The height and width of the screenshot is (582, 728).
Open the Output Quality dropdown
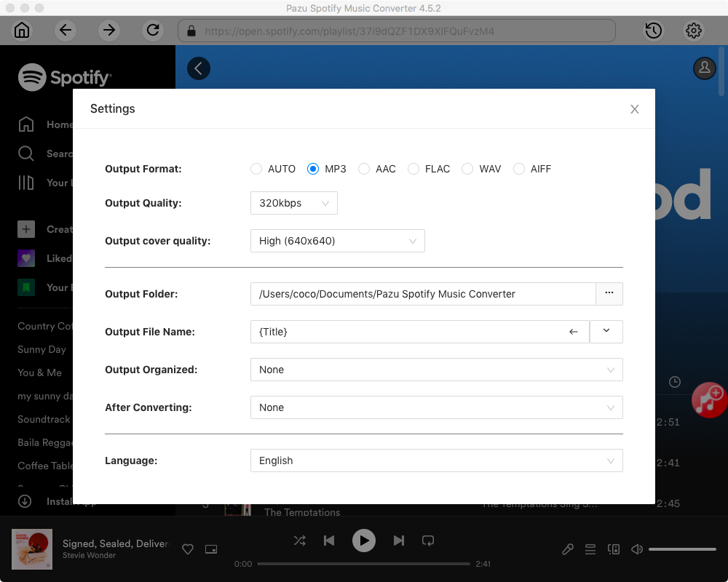(293, 203)
